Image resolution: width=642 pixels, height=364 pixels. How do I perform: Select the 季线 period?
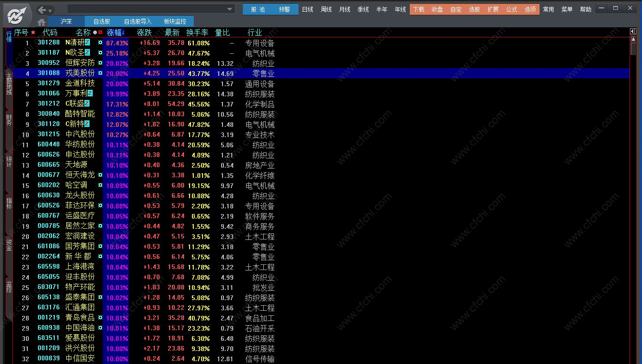point(363,9)
